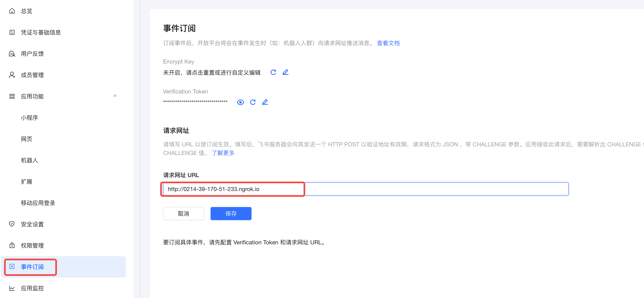Regenerate the Verification Token

(x=253, y=102)
